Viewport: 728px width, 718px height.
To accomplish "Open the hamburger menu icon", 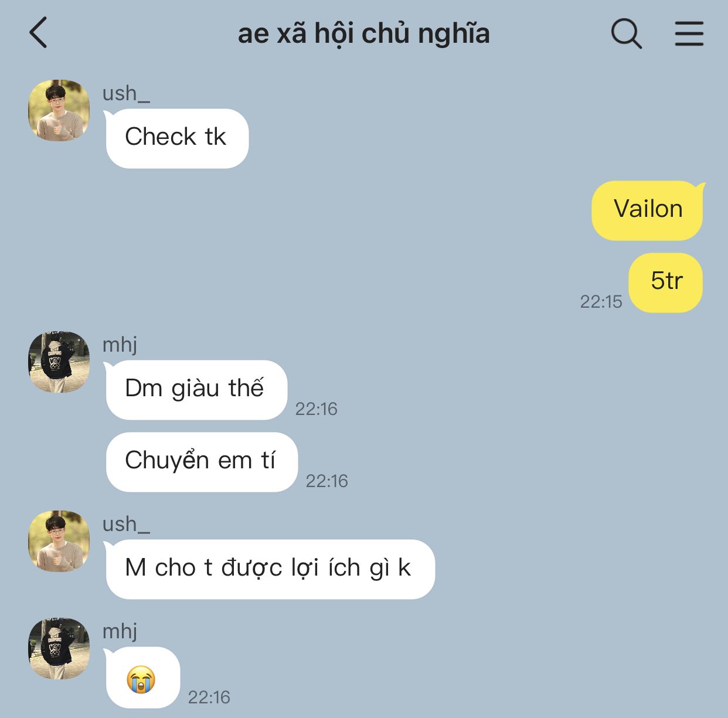I will point(689,33).
